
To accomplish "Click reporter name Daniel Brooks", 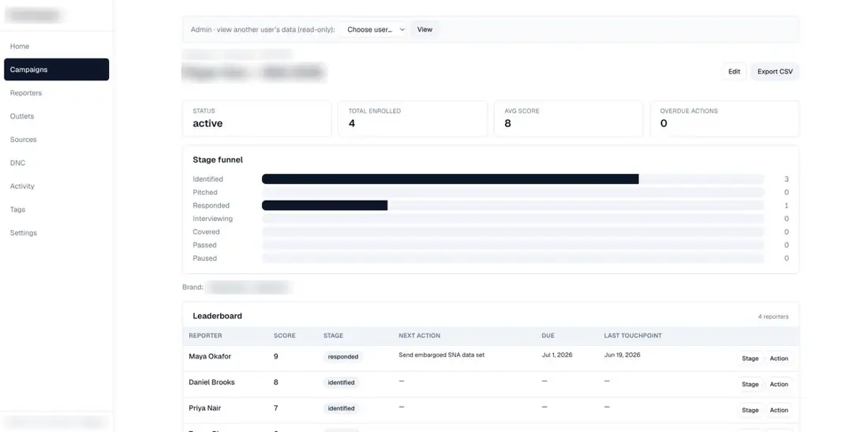I will click(211, 382).
